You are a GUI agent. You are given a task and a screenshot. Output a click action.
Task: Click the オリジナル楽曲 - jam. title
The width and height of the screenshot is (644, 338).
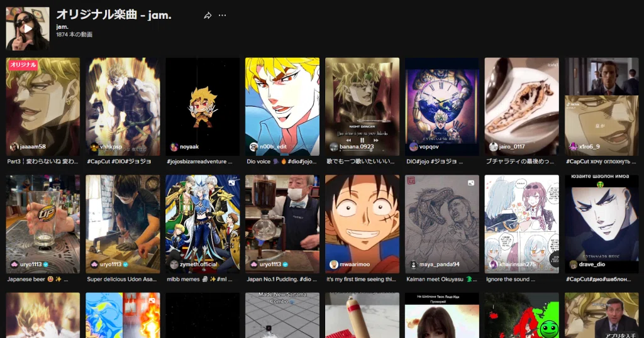click(114, 15)
